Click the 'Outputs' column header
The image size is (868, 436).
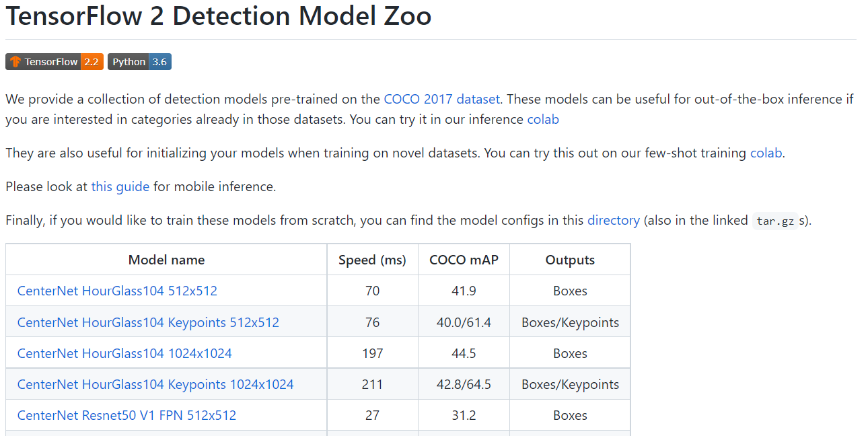pyautogui.click(x=570, y=260)
